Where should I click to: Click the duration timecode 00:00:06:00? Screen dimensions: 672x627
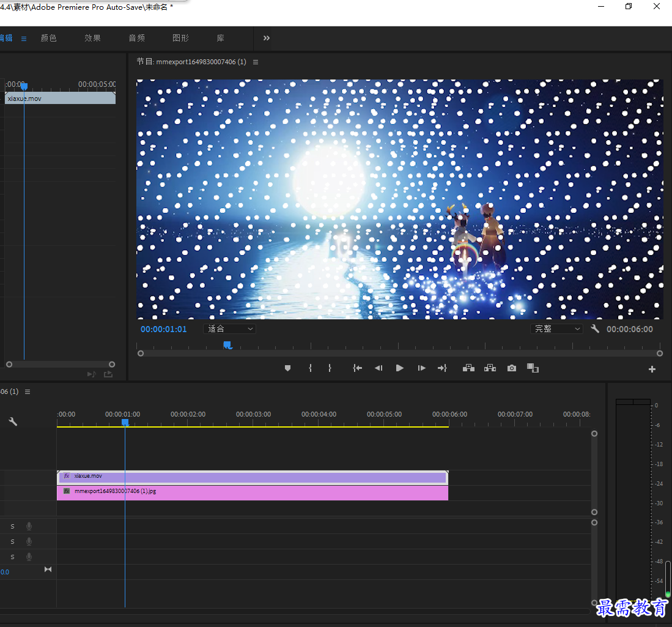coord(630,329)
